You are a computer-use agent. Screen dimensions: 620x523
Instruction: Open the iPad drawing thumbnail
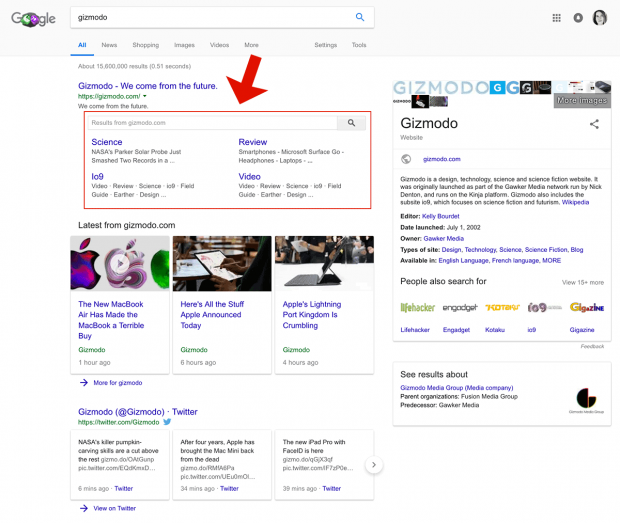(222, 264)
